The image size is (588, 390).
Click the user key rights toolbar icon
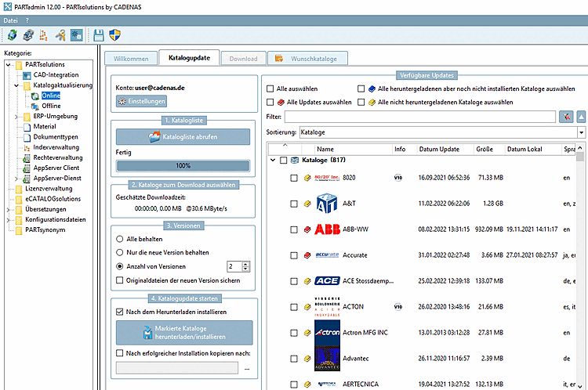coord(60,35)
